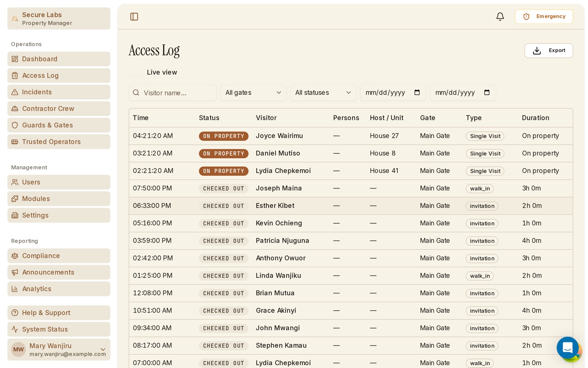Click the Dashboard grid icon
Image resolution: width=588 pixels, height=368 pixels.
[15, 59]
